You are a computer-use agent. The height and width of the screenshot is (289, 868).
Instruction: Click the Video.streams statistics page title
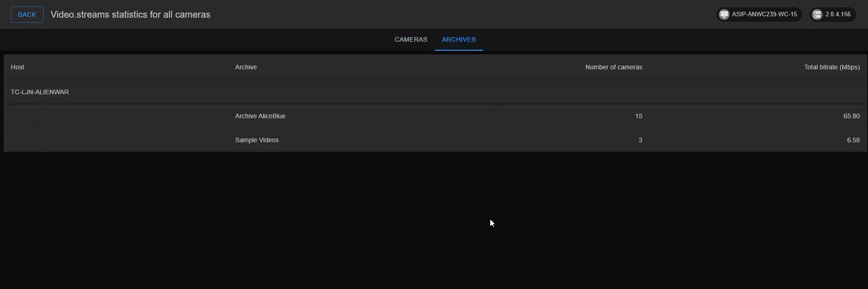(130, 14)
